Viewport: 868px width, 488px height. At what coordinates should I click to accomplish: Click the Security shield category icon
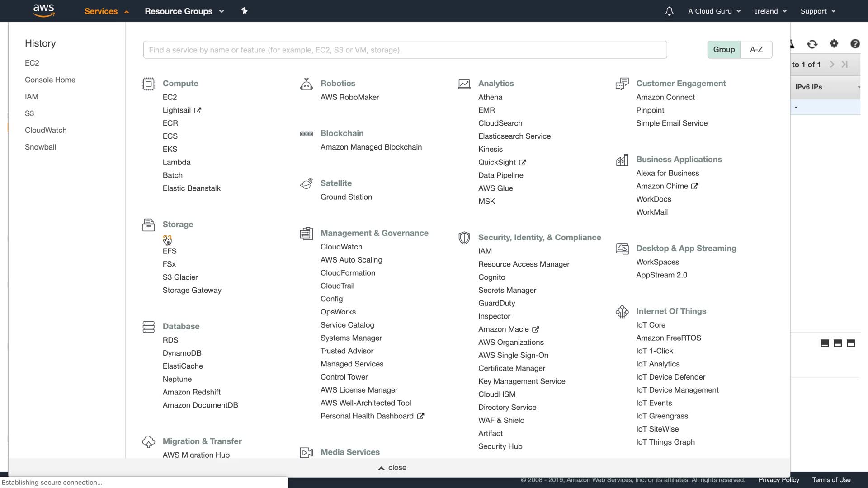(464, 238)
